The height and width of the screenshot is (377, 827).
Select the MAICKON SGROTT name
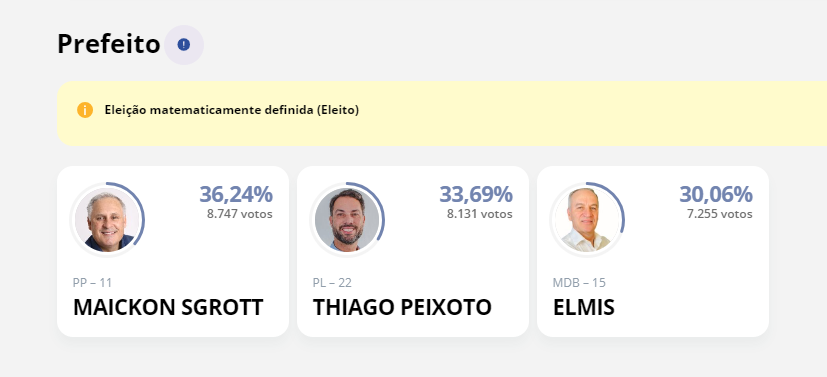(x=168, y=307)
